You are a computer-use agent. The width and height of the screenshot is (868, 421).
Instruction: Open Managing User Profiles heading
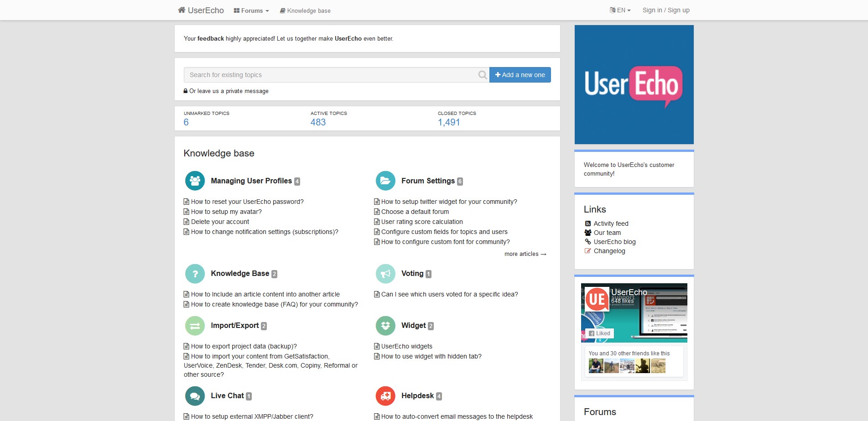tap(251, 181)
